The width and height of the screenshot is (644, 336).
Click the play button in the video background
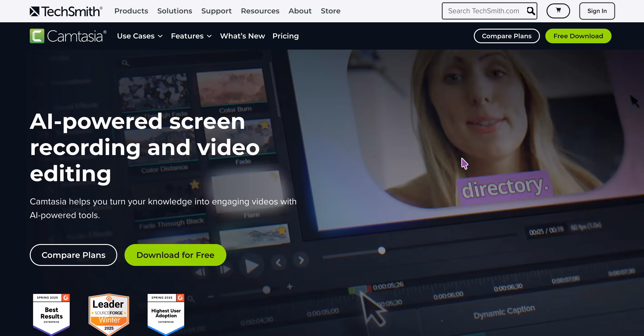coord(251,266)
